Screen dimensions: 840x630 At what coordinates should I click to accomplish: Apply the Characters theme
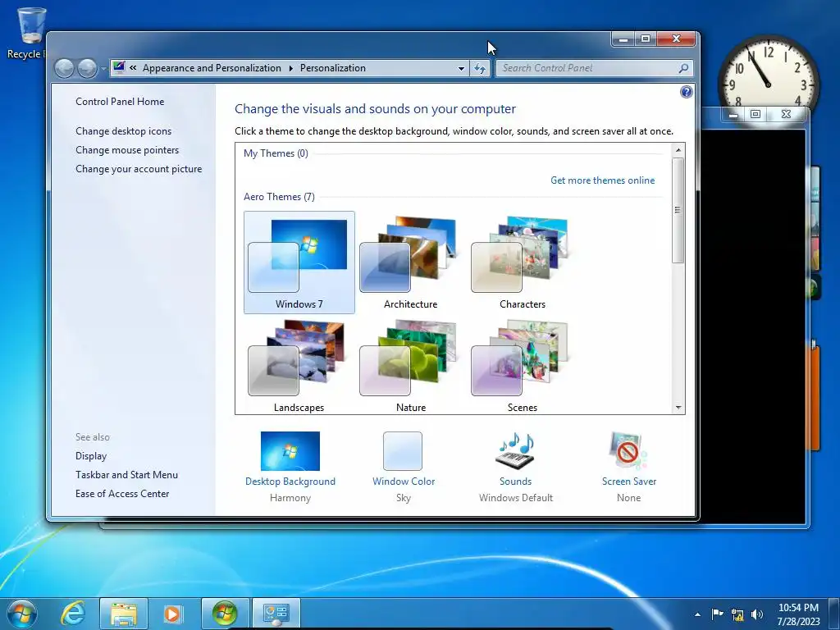(x=522, y=262)
